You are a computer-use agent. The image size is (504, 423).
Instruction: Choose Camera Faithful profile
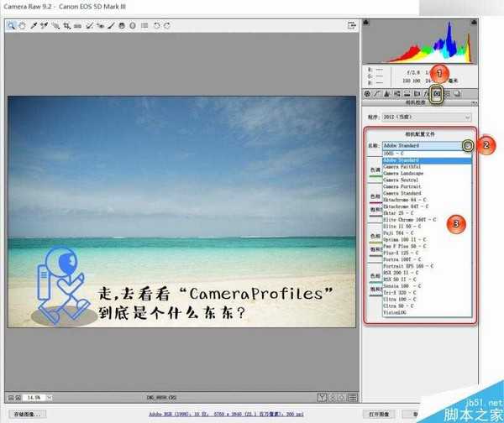(x=428, y=167)
